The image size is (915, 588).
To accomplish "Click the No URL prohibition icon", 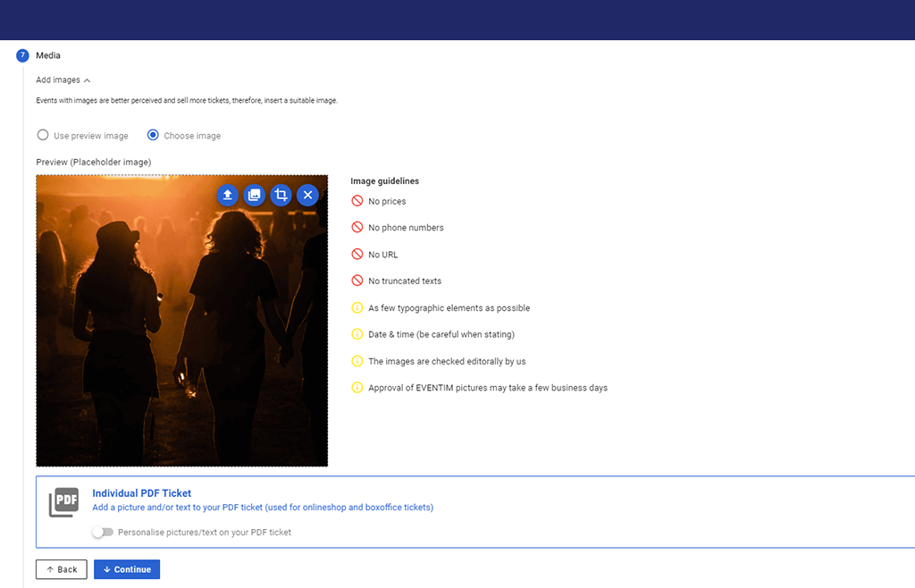I will (357, 254).
